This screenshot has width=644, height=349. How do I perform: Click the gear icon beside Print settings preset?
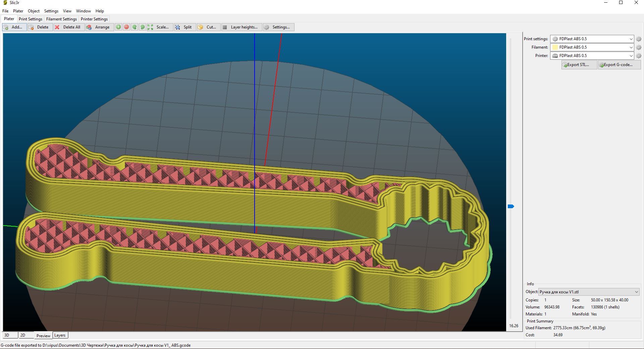(639, 39)
